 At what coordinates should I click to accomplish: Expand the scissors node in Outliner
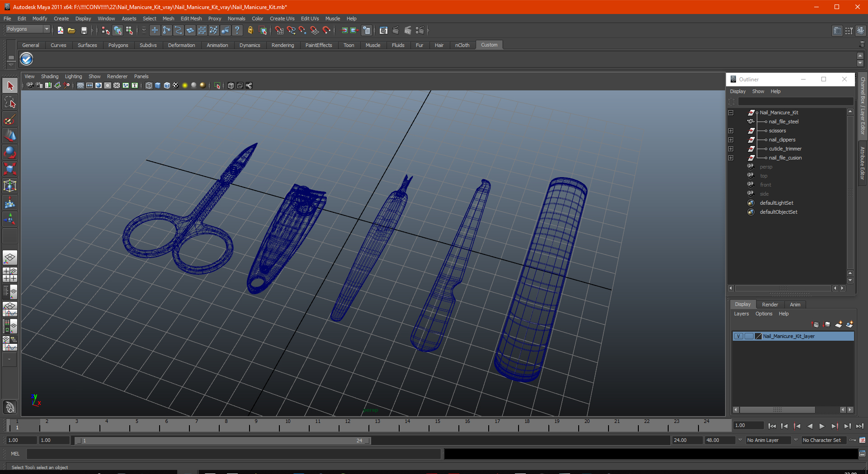tap(731, 131)
